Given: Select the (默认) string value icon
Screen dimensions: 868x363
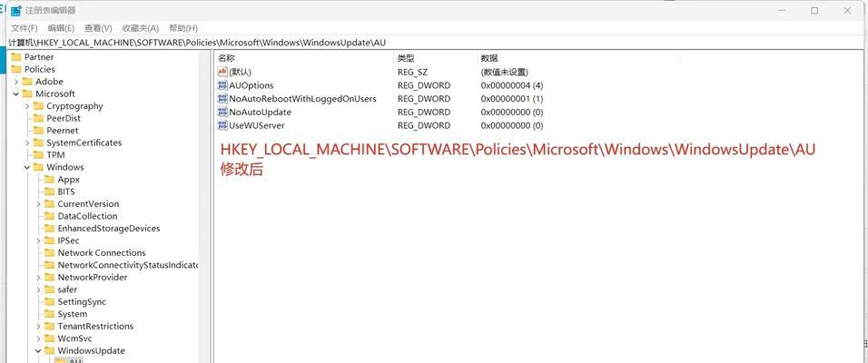Looking at the screenshot, I should click(x=222, y=72).
